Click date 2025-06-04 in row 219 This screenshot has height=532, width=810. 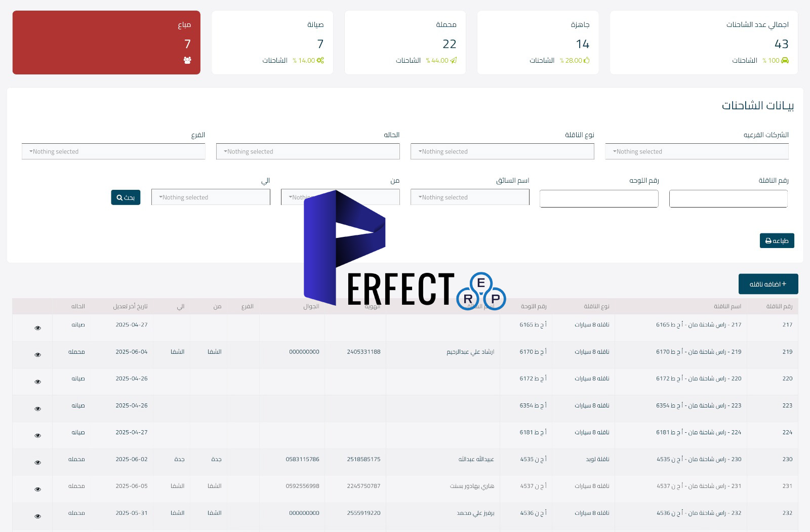(132, 352)
